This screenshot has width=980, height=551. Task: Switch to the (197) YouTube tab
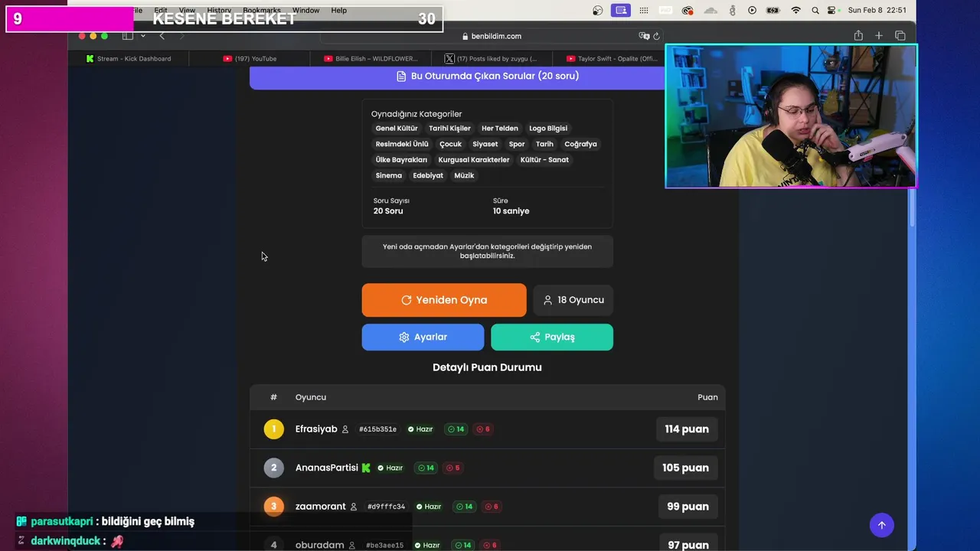250,58
